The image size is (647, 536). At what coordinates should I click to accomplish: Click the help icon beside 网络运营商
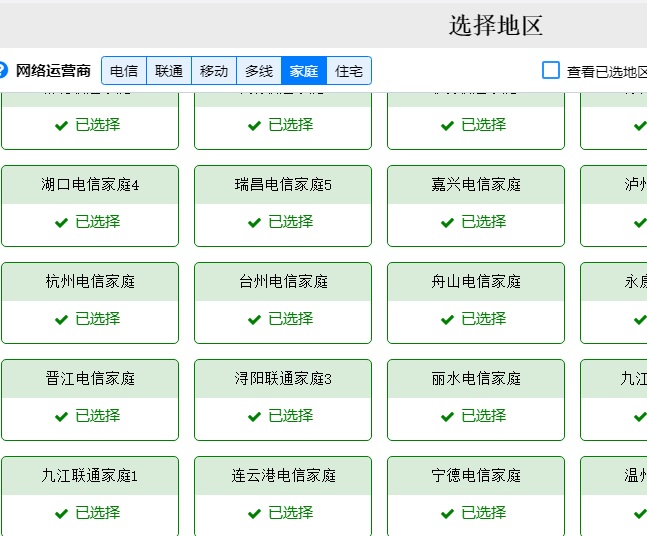[3, 71]
